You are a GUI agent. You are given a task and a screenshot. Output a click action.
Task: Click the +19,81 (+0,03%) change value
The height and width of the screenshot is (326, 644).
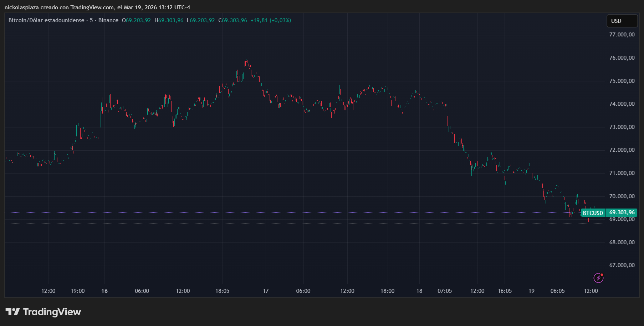(271, 20)
